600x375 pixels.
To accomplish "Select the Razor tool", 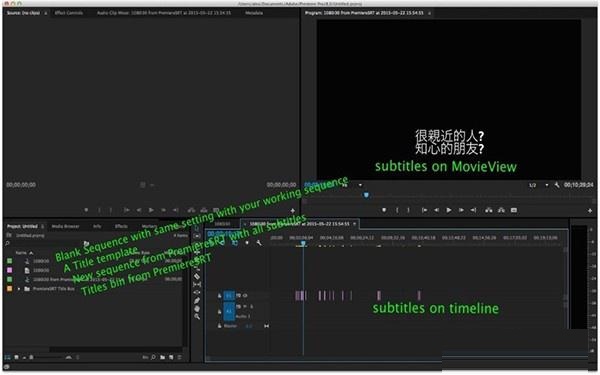I will [197, 276].
